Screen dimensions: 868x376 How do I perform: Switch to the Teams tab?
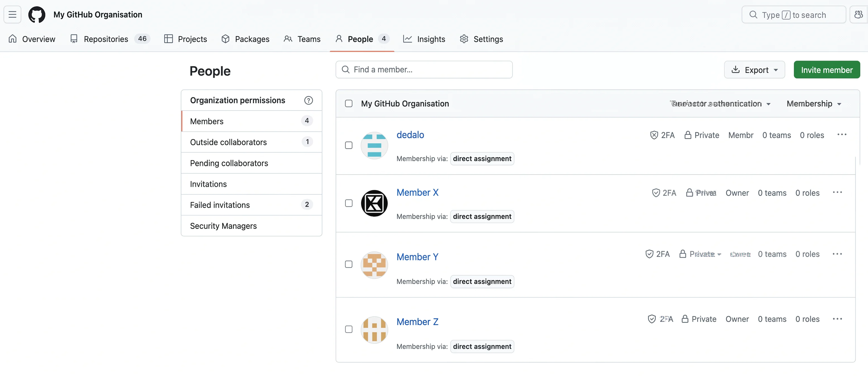[x=302, y=39]
